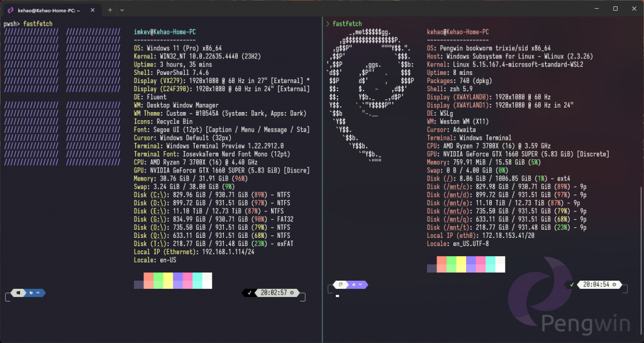644x343 pixels.
Task: Expand the new tab profile dropdown
Action: point(122,10)
